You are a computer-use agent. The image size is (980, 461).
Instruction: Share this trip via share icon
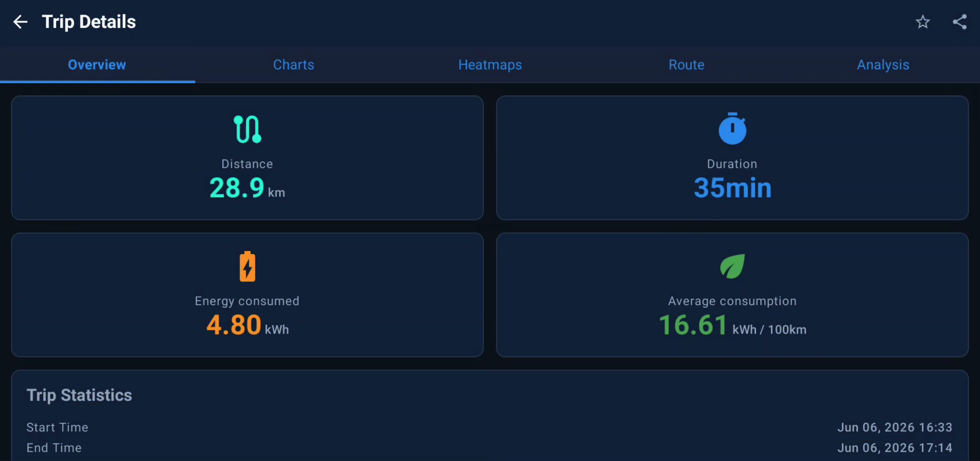(960, 22)
